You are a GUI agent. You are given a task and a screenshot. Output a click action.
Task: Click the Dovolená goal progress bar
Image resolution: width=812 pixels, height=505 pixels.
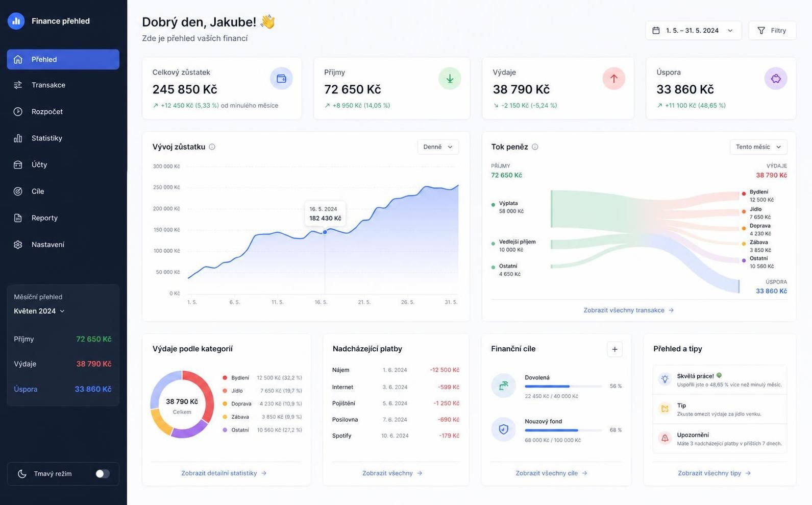click(x=563, y=387)
